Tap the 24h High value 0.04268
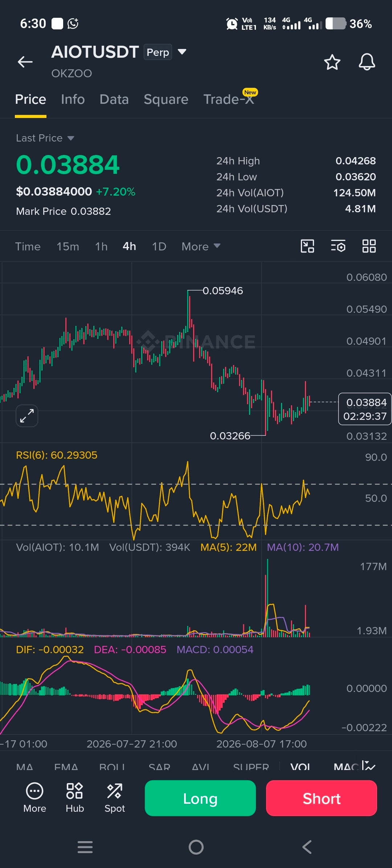 (x=356, y=161)
